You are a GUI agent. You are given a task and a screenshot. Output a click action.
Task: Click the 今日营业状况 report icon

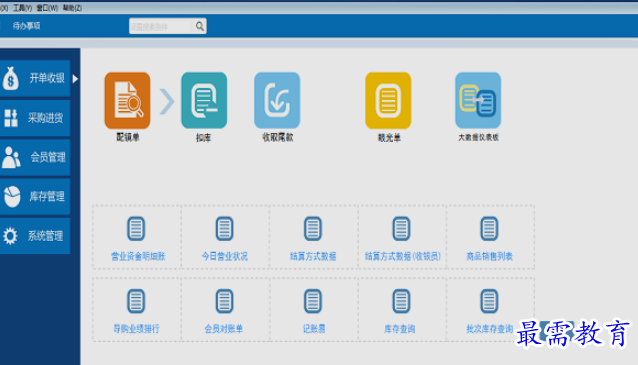[224, 229]
